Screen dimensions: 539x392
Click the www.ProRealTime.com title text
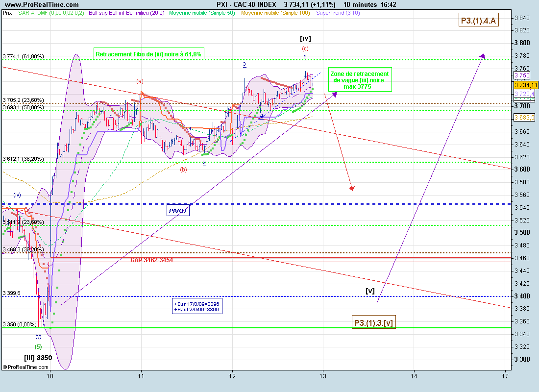pyautogui.click(x=42, y=4)
